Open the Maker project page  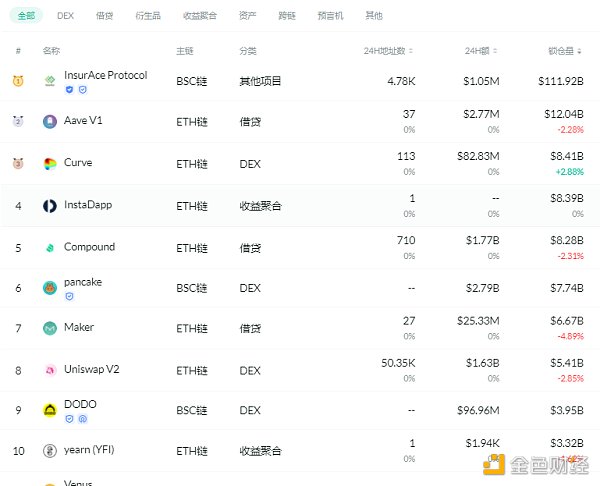click(x=79, y=327)
